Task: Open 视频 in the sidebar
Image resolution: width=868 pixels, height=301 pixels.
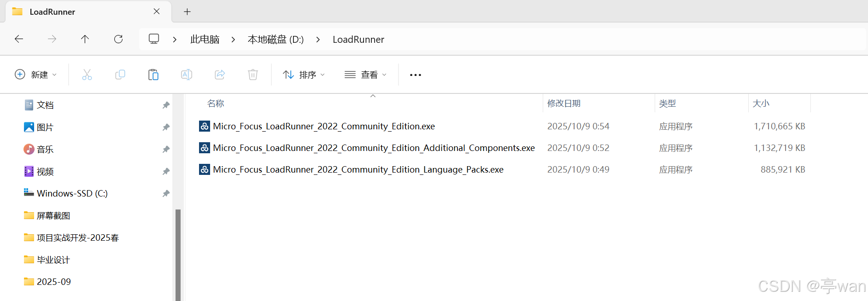Action: (x=45, y=171)
